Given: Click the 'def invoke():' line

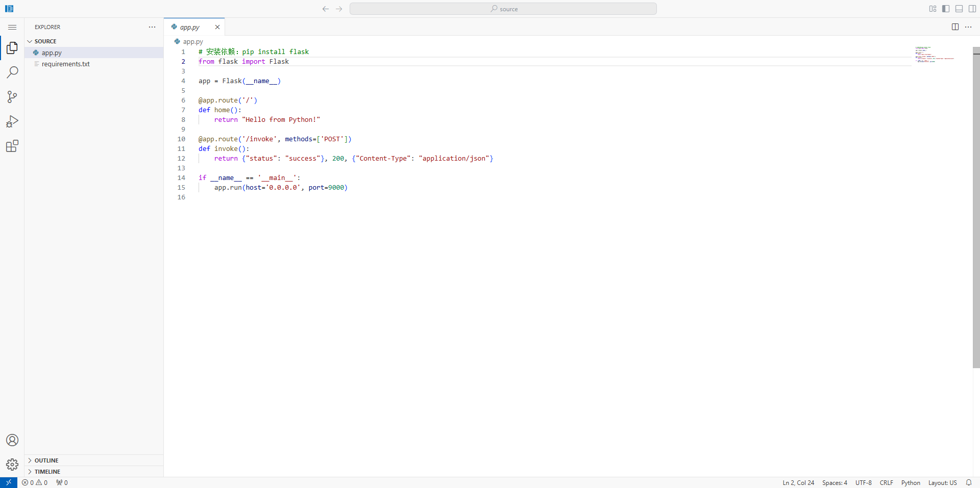Looking at the screenshot, I should (x=224, y=149).
